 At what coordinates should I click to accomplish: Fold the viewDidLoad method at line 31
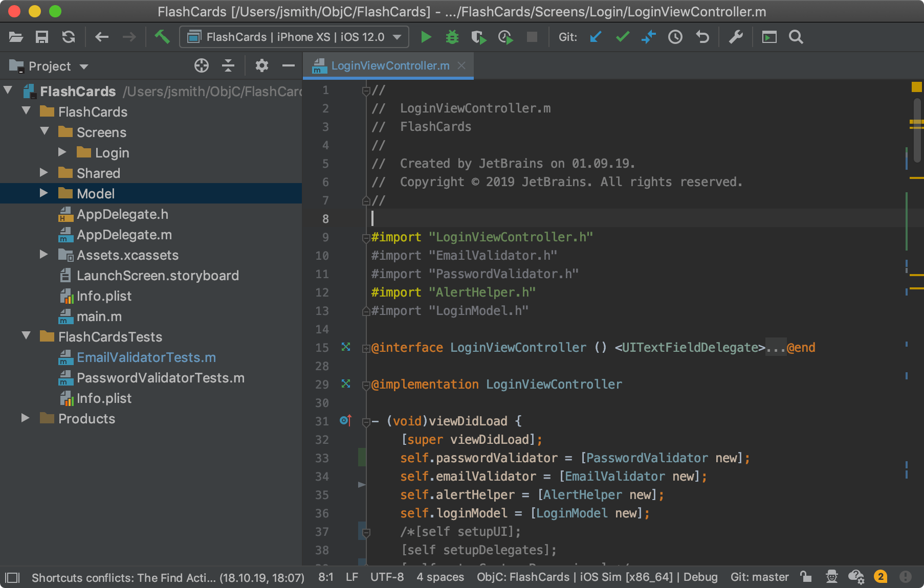(366, 422)
